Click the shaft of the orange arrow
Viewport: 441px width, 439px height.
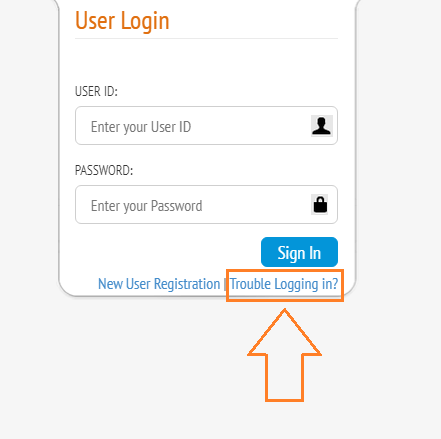[284, 377]
